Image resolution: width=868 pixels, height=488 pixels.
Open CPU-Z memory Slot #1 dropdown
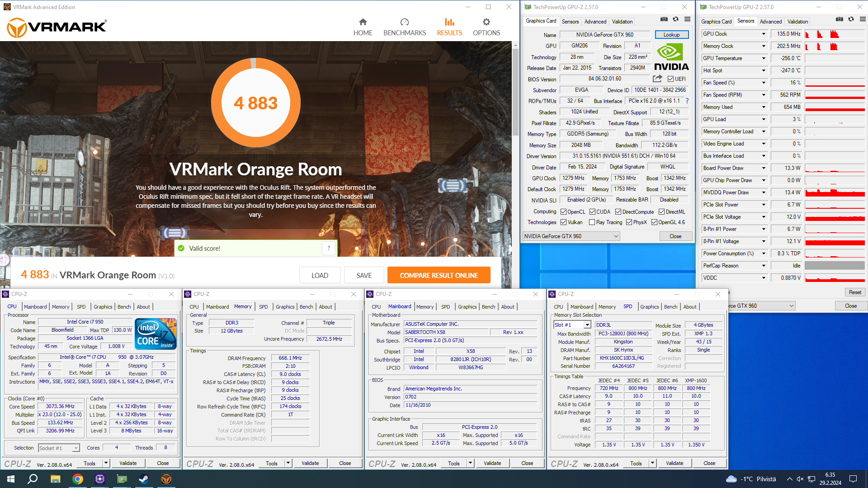(x=572, y=325)
